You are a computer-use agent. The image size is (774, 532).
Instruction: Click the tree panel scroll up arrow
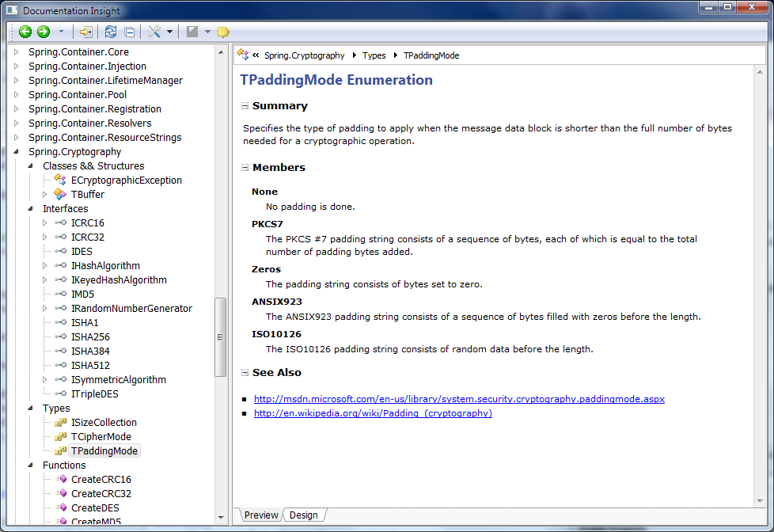coord(221,52)
